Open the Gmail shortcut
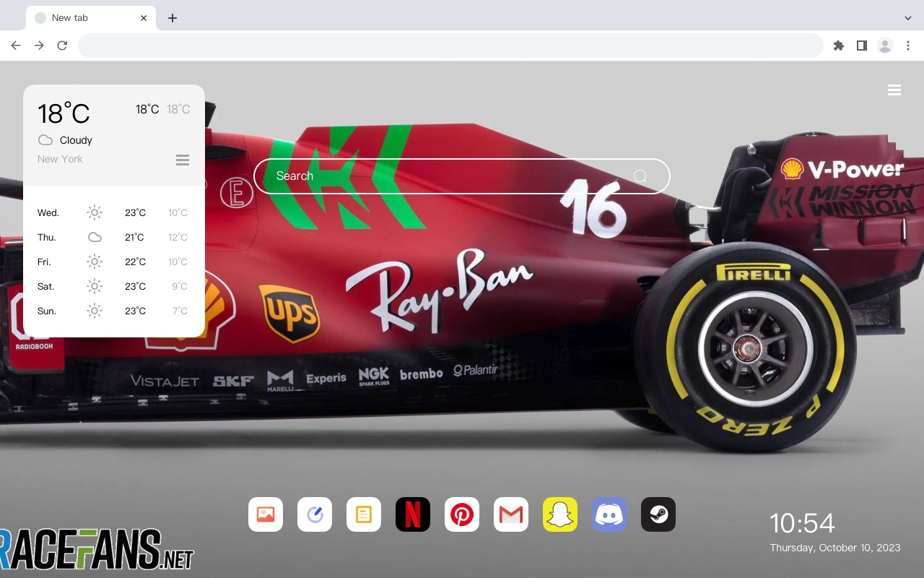 (511, 514)
